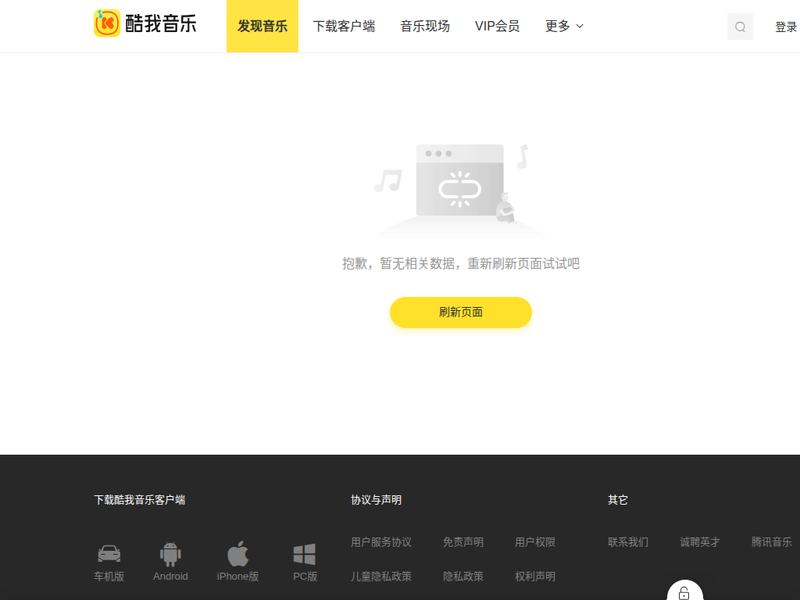Go to the 音乐现场 tab
Screen dimensions: 800x600
tap(425, 26)
